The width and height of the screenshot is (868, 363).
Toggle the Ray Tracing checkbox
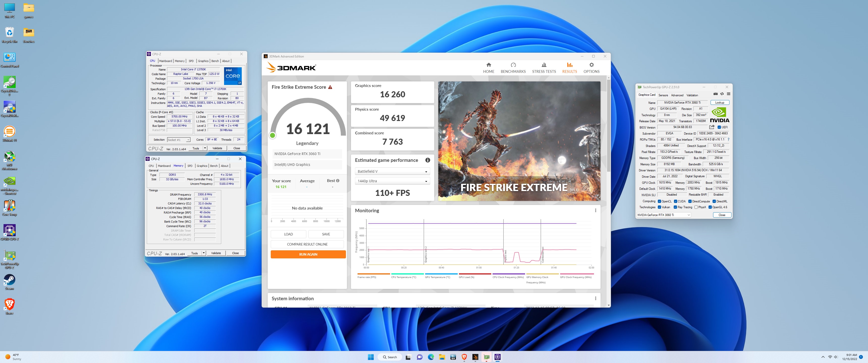675,207
